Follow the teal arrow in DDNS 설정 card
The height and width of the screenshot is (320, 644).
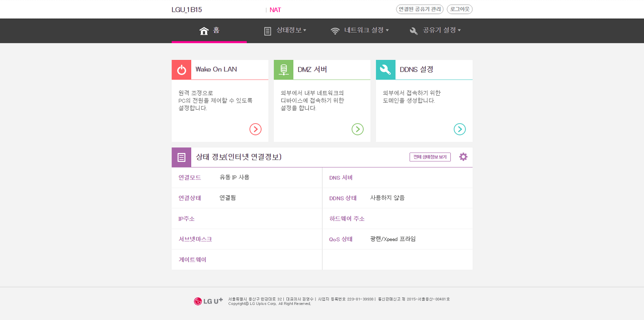pos(460,129)
